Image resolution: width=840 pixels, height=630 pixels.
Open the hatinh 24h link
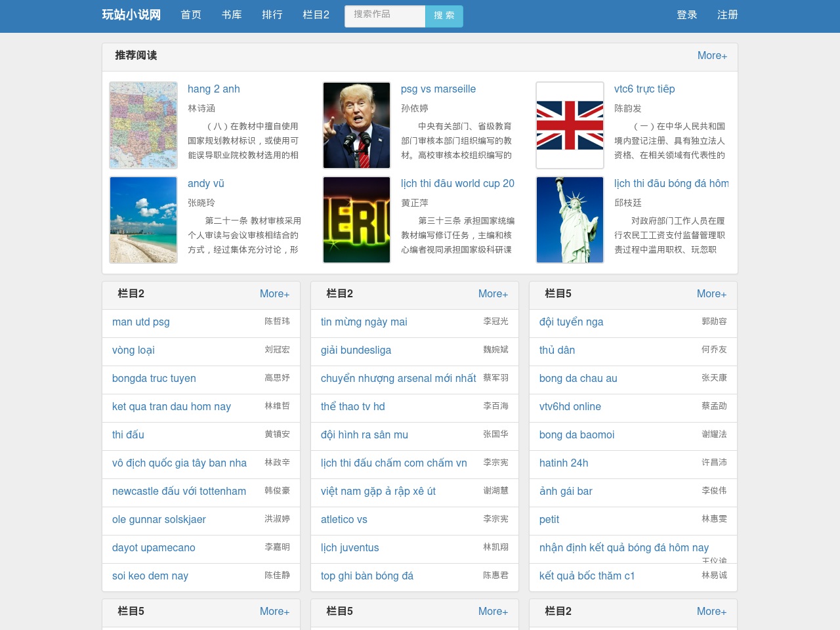click(564, 463)
